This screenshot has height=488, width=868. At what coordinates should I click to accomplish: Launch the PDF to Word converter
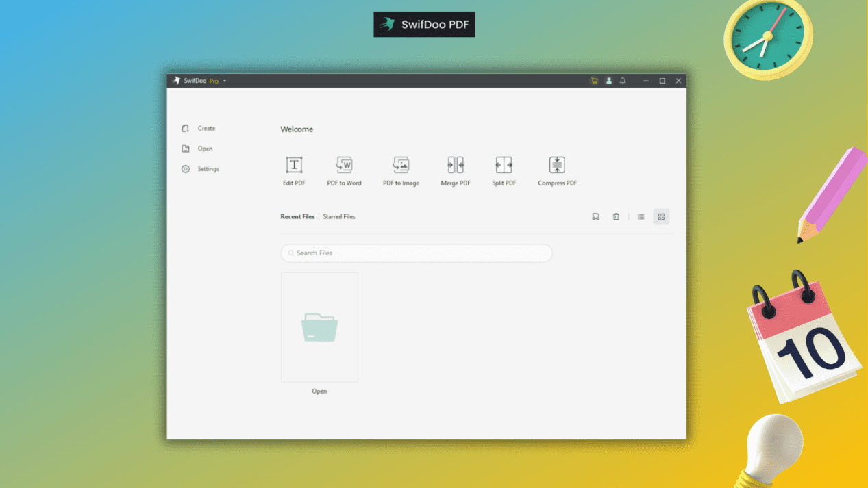[x=344, y=170]
